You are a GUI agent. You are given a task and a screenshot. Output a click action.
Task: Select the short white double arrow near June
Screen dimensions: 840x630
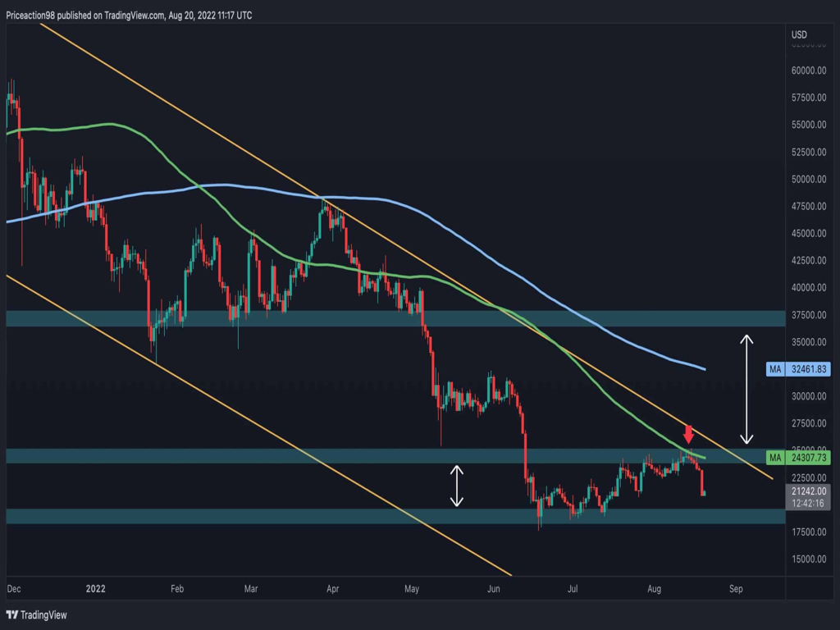tap(458, 486)
